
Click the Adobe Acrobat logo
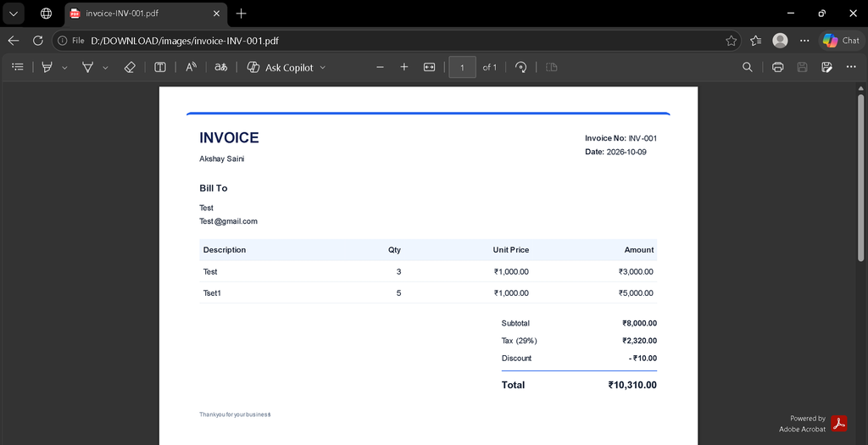838,424
